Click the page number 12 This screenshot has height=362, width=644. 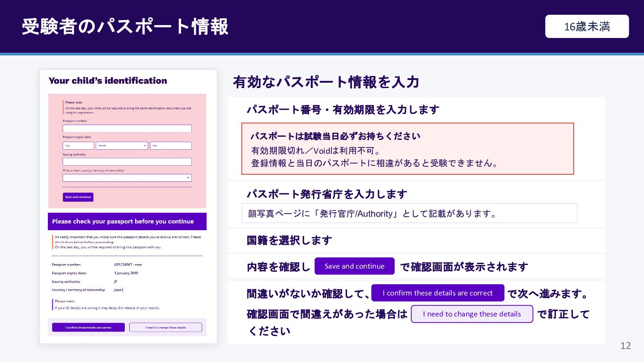click(625, 345)
